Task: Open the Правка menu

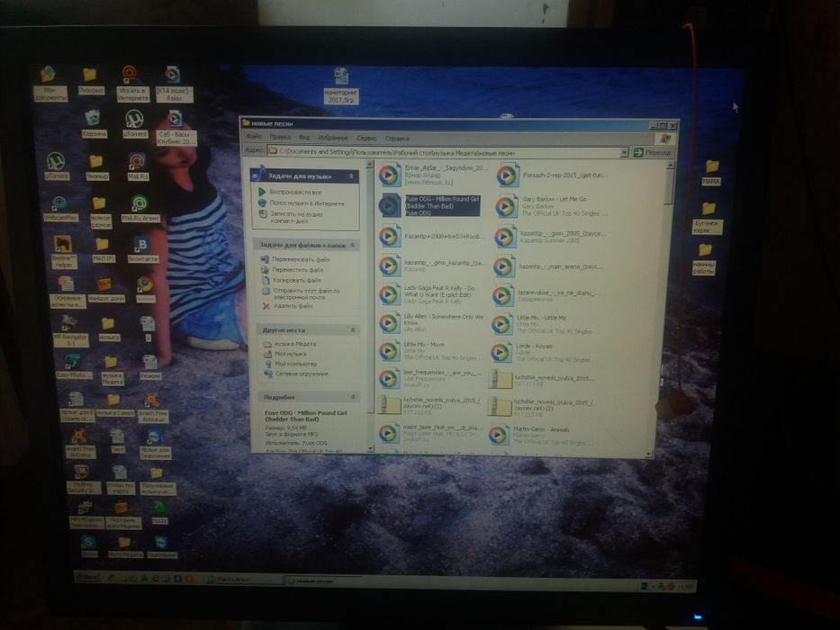Action: [280, 137]
